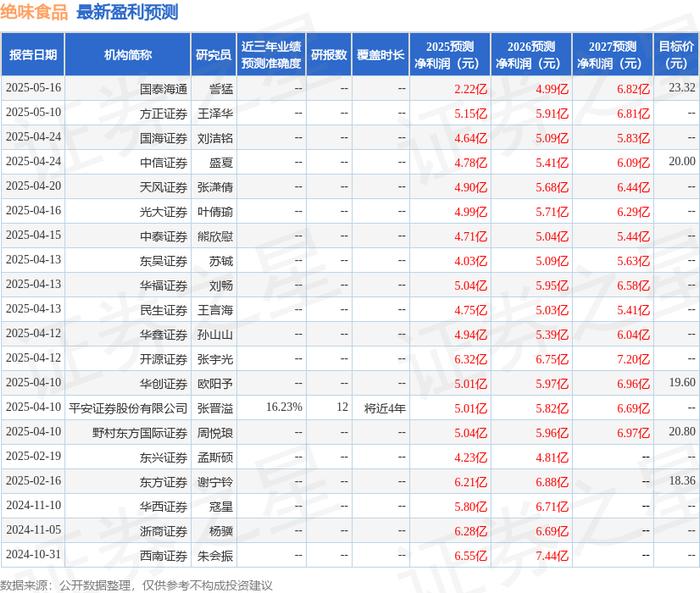Select institution 东方证券
The height and width of the screenshot is (593, 700).
pos(163,482)
